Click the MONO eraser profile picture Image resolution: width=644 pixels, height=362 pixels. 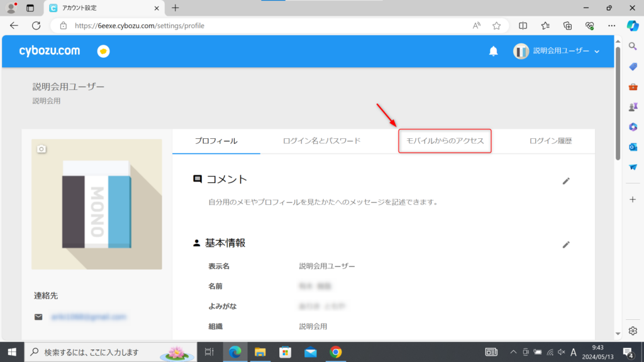[97, 204]
